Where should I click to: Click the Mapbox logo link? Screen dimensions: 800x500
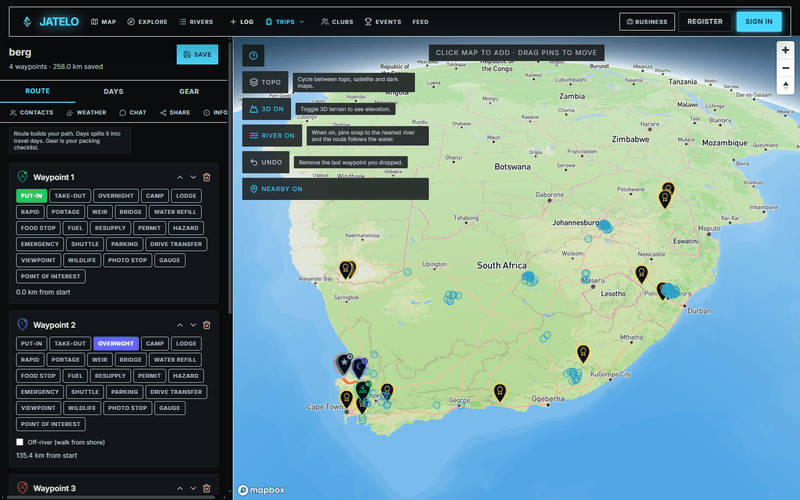pos(262,490)
